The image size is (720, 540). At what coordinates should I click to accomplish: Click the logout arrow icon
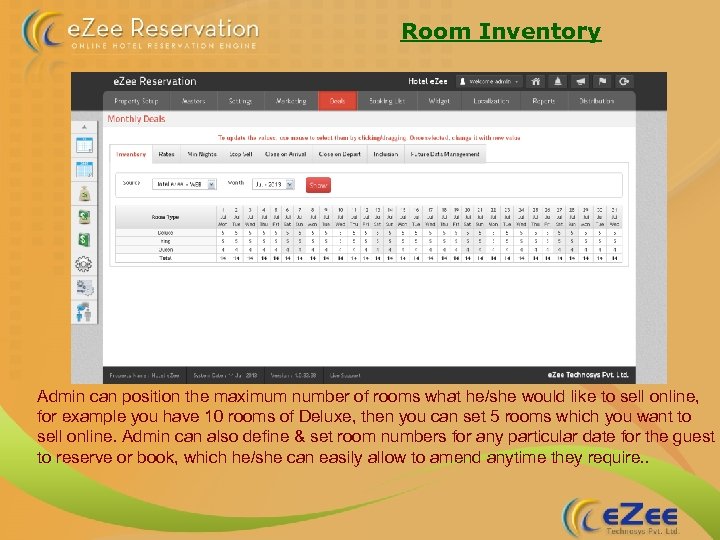[x=624, y=81]
